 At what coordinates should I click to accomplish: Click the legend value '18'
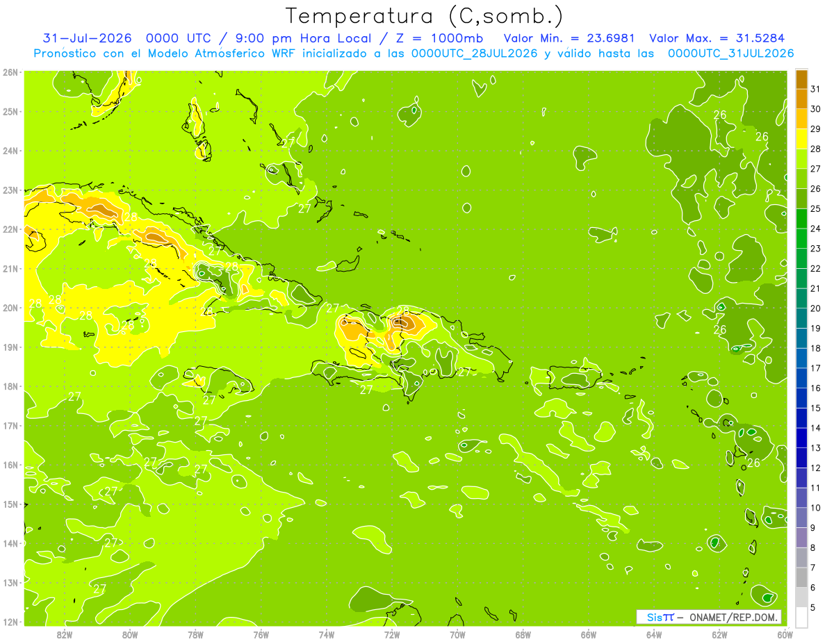pos(815,348)
